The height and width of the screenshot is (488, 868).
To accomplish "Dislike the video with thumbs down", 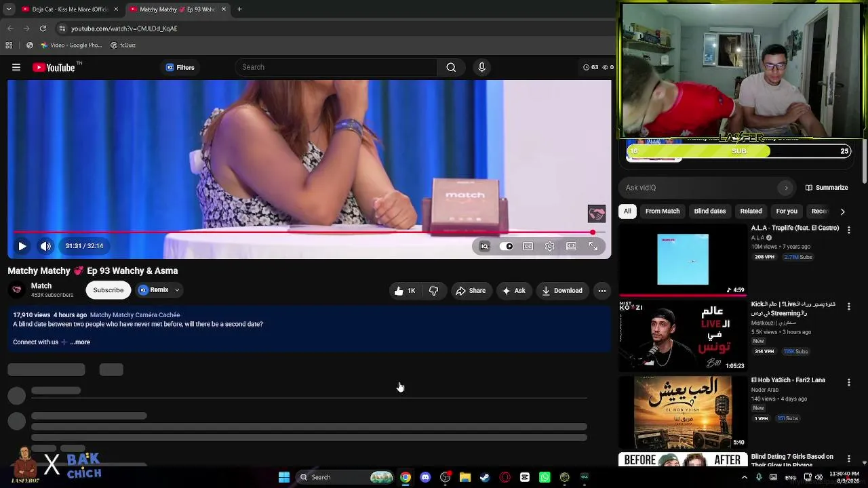I will (x=433, y=291).
